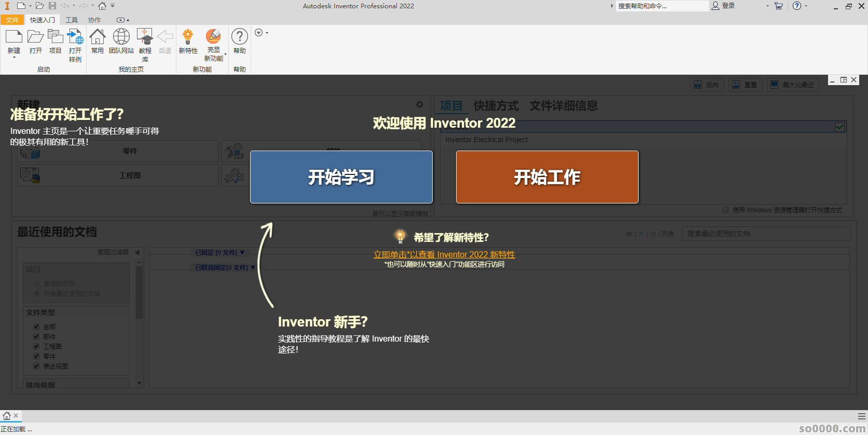
Task: Click the 帮助 help ribbon icon
Action: 239,37
